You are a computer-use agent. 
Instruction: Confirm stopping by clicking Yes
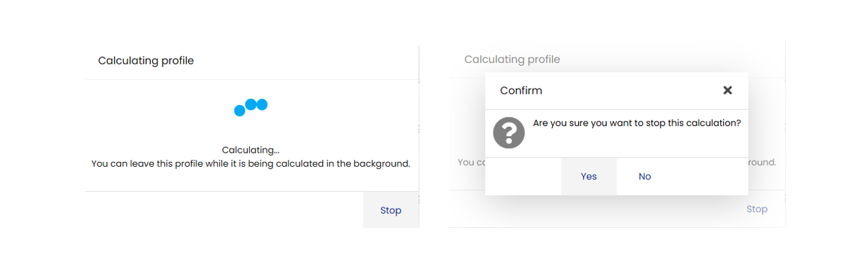coord(589,176)
